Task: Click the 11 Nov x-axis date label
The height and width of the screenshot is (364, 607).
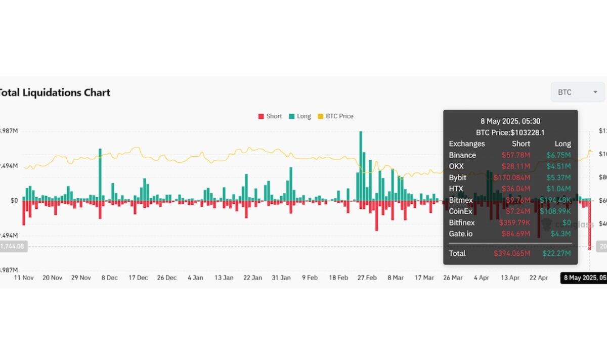Action: (x=24, y=278)
